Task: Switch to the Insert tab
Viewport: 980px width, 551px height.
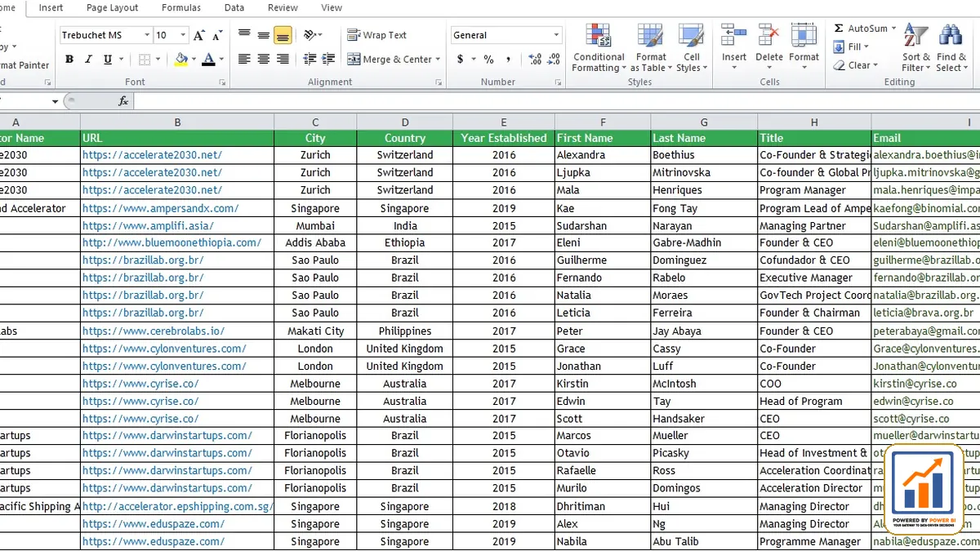Action: pos(51,8)
